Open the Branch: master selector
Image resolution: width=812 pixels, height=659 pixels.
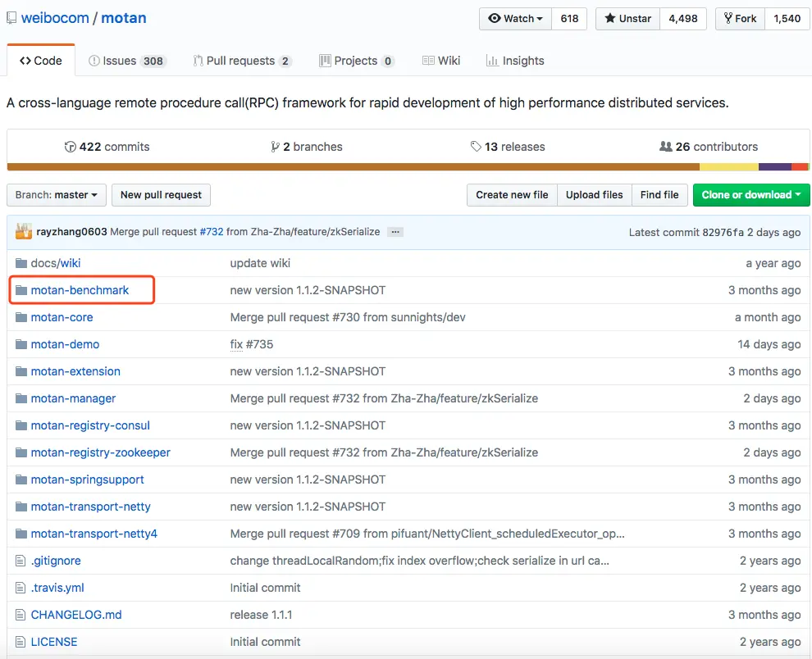tap(56, 195)
